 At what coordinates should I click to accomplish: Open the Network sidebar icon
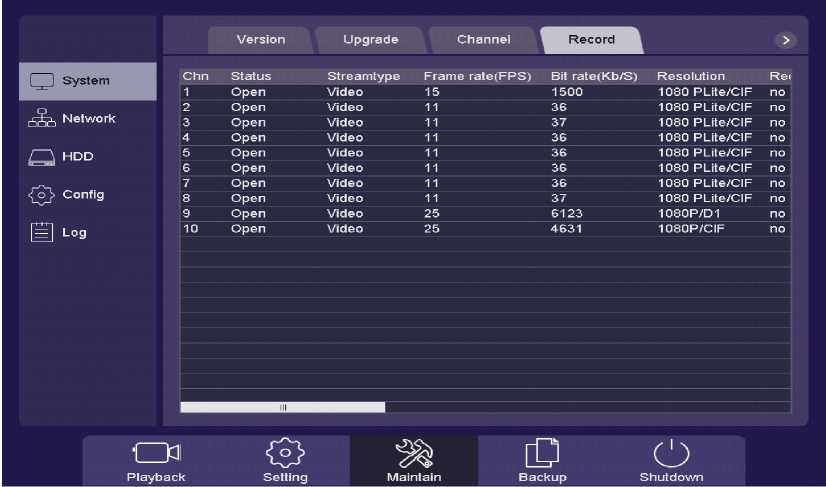point(40,119)
